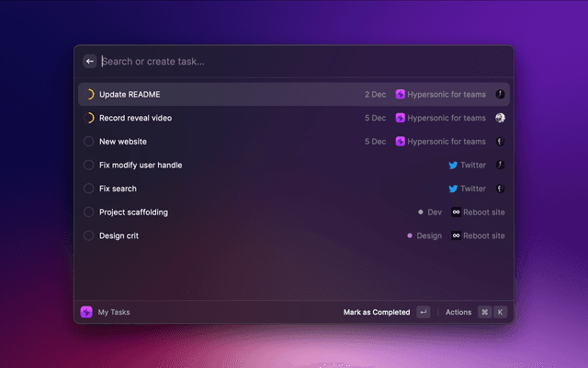Click the Hypersonic icon in Update README row

401,94
